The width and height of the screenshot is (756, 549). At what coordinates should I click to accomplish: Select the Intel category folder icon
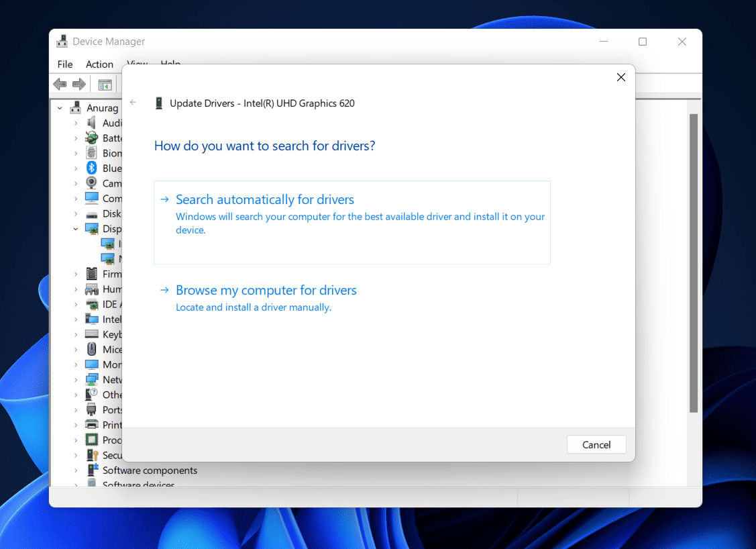coord(92,319)
